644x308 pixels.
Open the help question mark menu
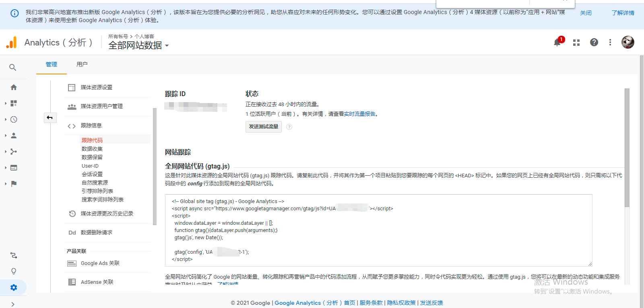(x=594, y=42)
